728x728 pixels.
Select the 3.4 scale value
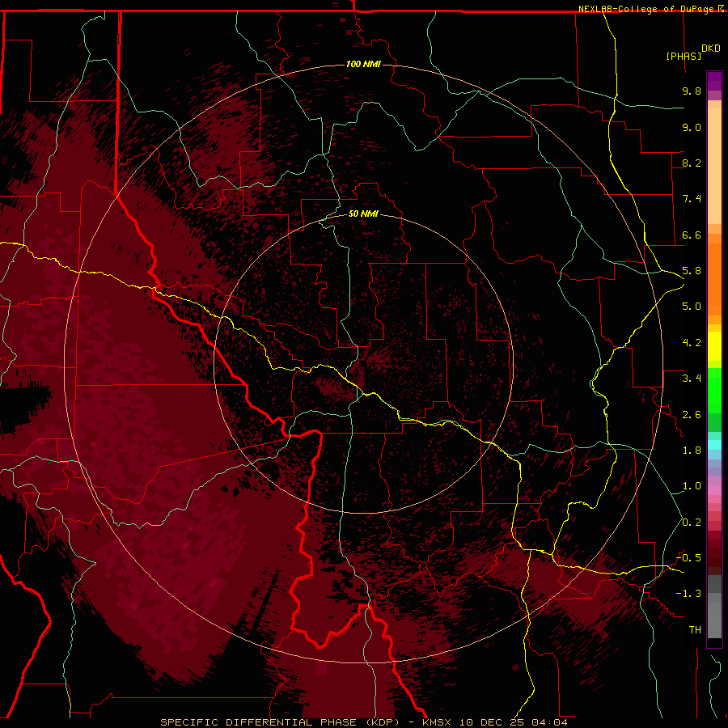(692, 379)
